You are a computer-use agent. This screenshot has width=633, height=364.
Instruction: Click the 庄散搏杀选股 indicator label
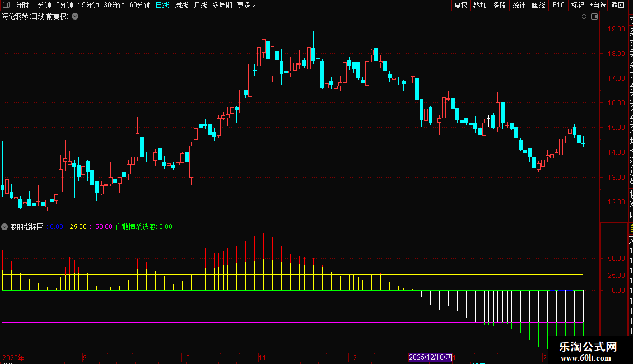(x=136, y=227)
